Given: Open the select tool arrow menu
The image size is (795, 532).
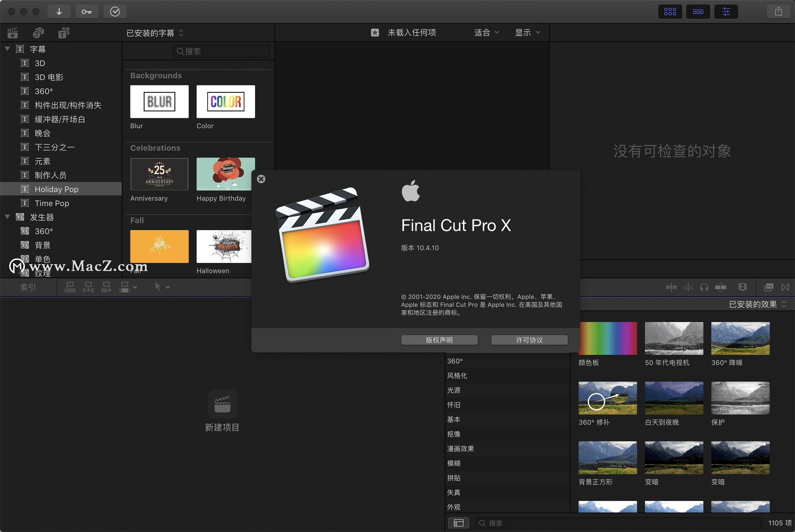Looking at the screenshot, I should click(162, 287).
